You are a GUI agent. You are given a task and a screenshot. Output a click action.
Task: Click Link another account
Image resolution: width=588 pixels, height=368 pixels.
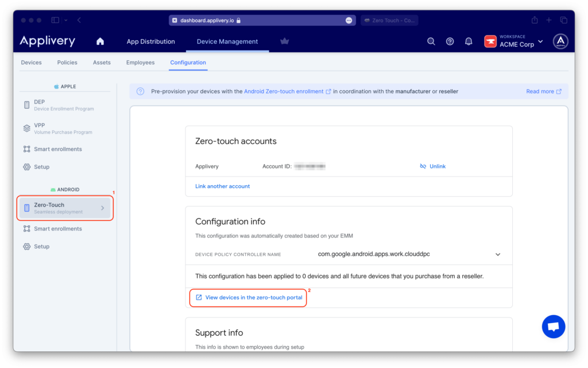click(x=222, y=186)
